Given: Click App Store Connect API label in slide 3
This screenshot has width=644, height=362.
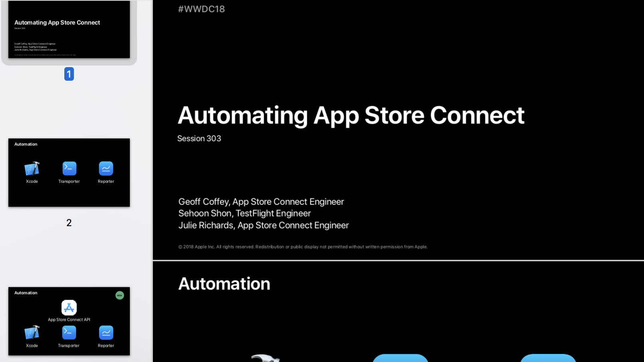Looking at the screenshot, I should [69, 320].
